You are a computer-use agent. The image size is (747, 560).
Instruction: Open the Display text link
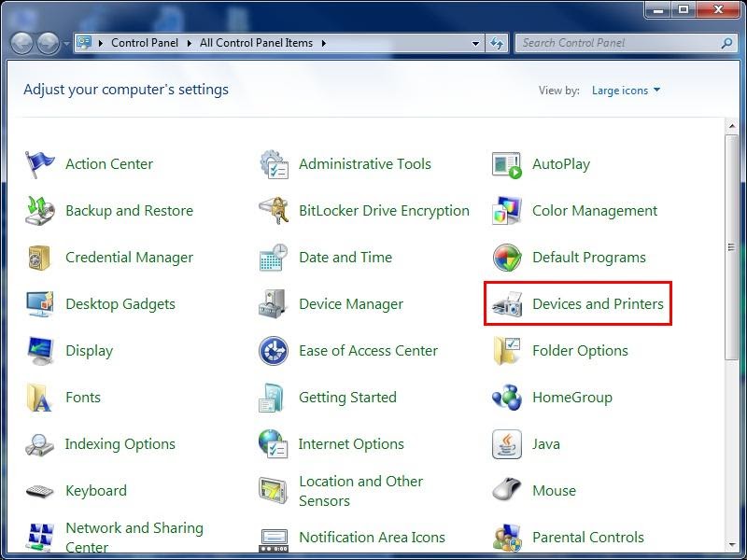89,351
